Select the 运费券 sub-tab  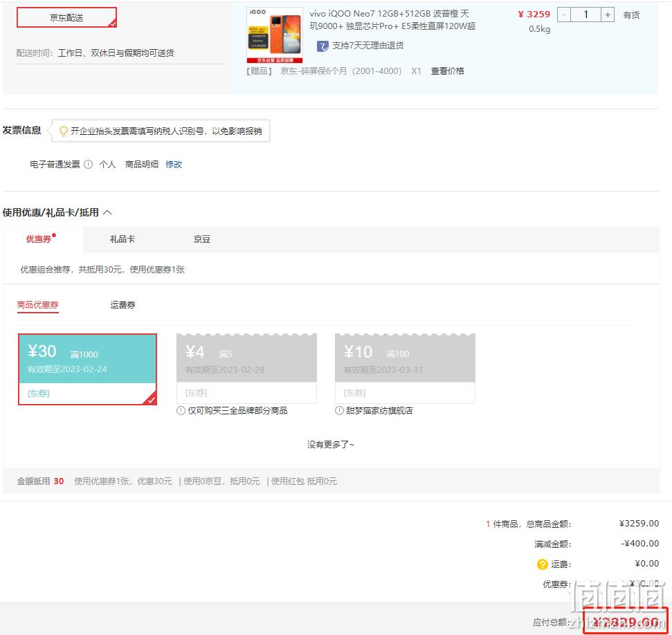point(122,305)
